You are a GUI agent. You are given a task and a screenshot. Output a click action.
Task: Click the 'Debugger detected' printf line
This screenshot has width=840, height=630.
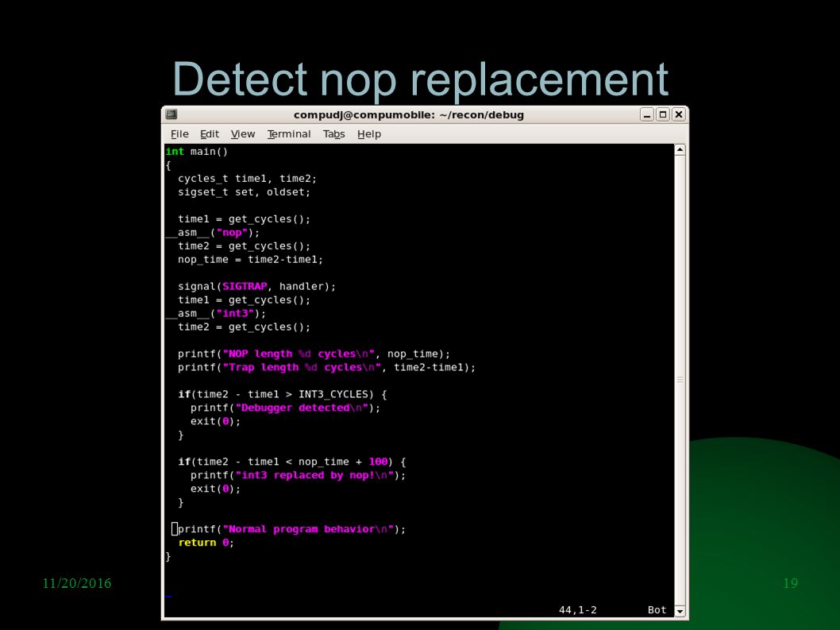(x=285, y=408)
